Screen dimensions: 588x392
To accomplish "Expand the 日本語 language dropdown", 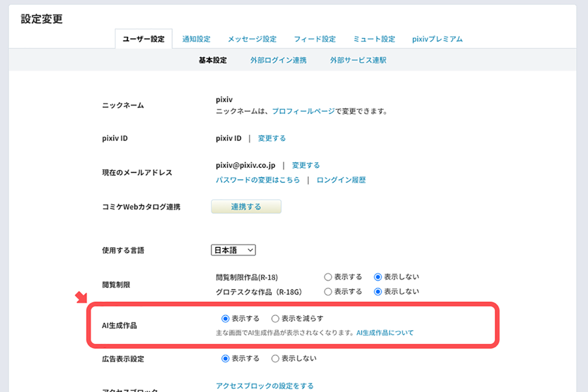I will pyautogui.click(x=233, y=250).
